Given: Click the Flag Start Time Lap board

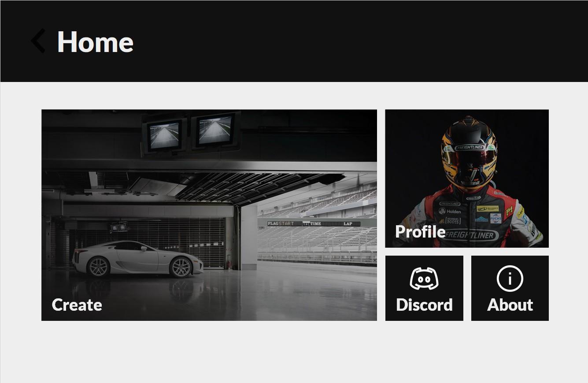Looking at the screenshot, I should tap(314, 223).
